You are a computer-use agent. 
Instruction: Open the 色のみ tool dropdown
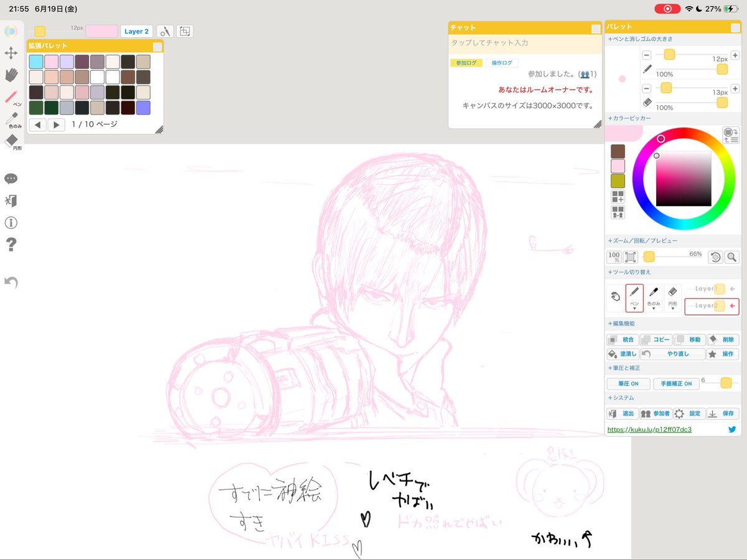coord(653,298)
